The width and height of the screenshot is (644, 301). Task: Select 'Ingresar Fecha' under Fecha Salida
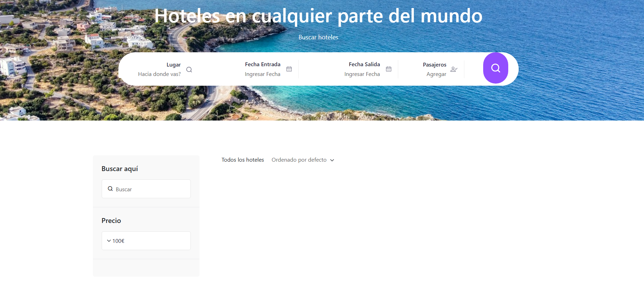pyautogui.click(x=362, y=74)
